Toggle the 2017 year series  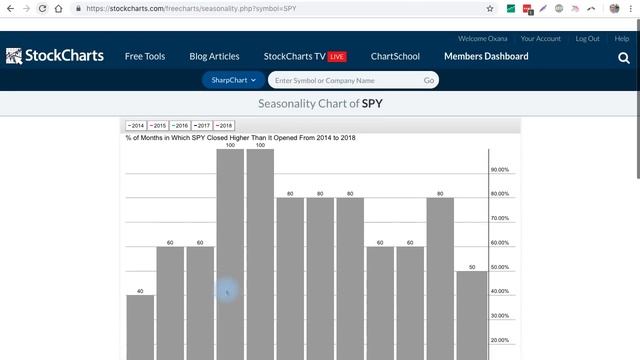coord(202,126)
